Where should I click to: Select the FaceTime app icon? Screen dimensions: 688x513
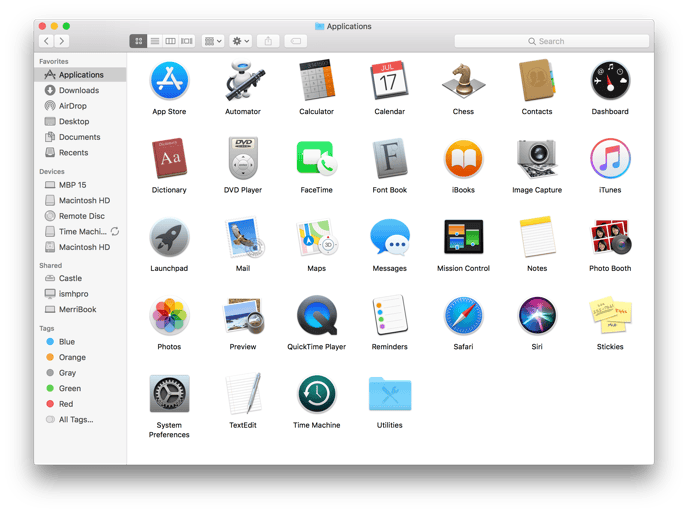tap(316, 158)
